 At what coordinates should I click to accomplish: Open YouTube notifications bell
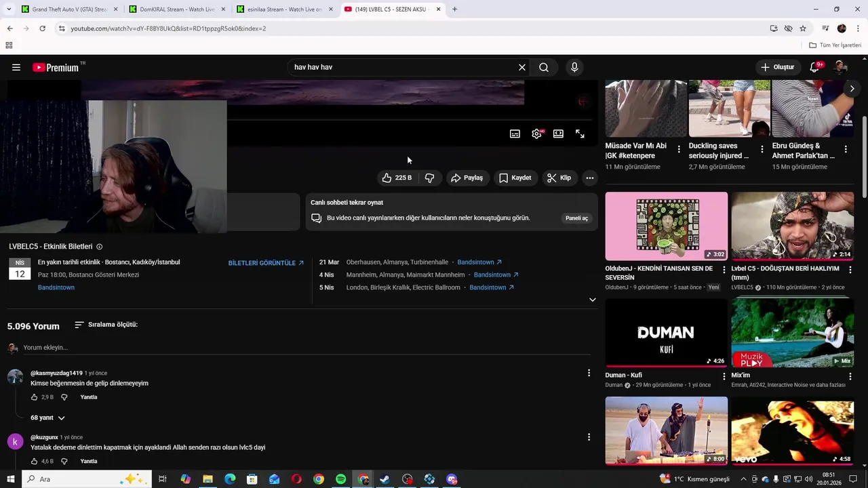(x=815, y=67)
